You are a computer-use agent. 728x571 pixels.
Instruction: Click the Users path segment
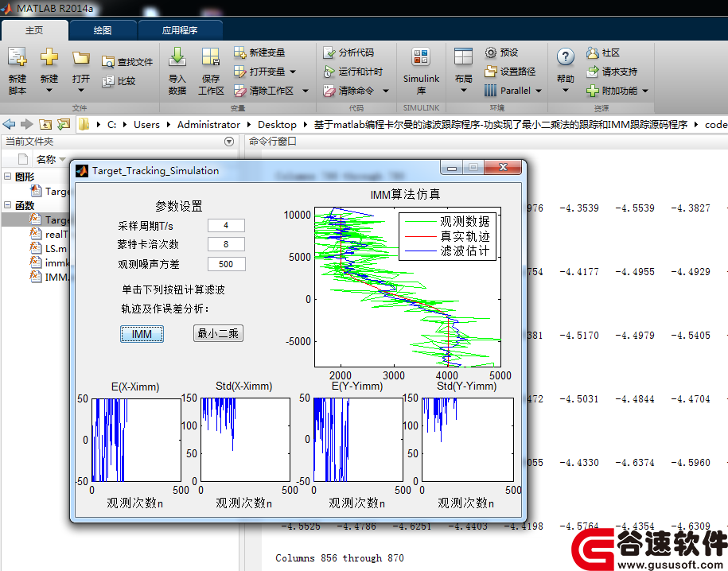pos(146,124)
